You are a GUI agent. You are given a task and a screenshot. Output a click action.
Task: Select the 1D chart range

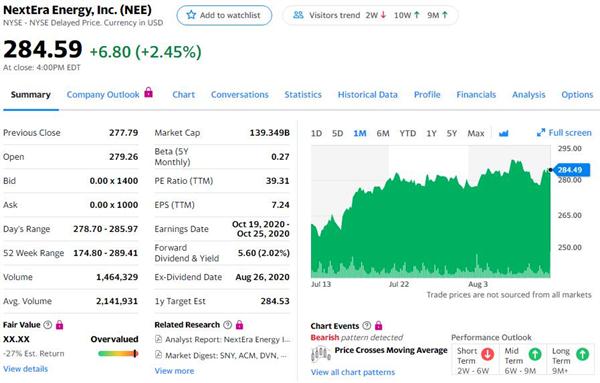pyautogui.click(x=316, y=133)
